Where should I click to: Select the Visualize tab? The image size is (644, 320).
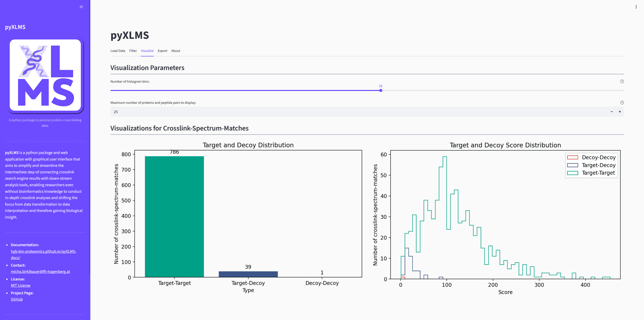[147, 51]
